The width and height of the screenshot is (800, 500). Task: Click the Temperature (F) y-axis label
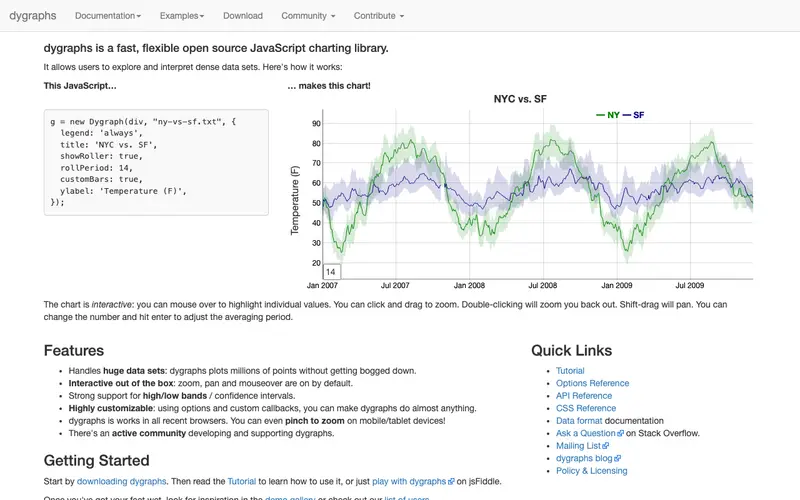click(x=295, y=201)
